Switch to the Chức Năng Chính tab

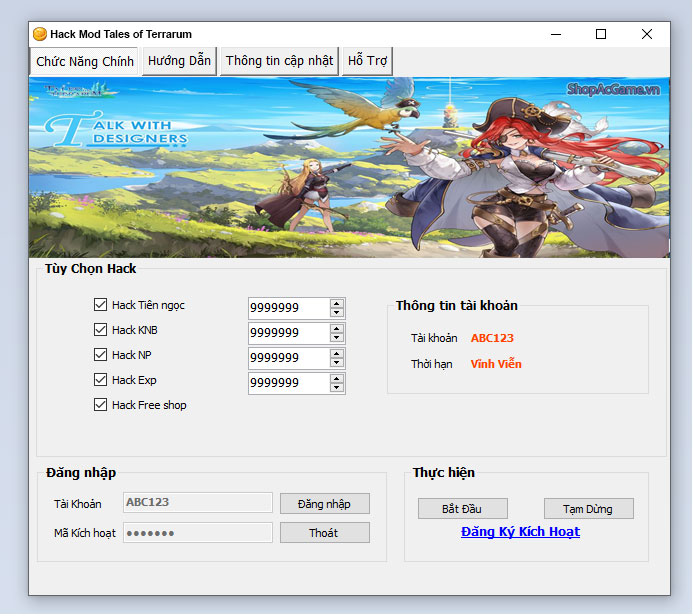[84, 61]
